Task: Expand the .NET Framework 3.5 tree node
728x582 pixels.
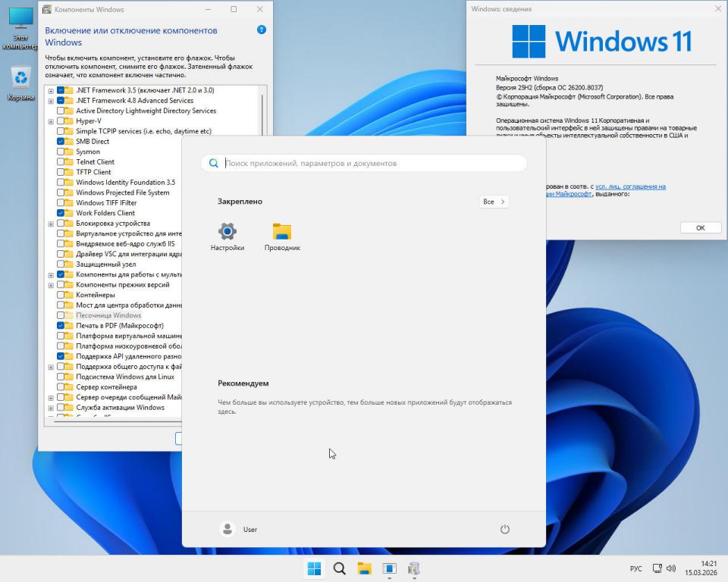Action: tap(51, 90)
